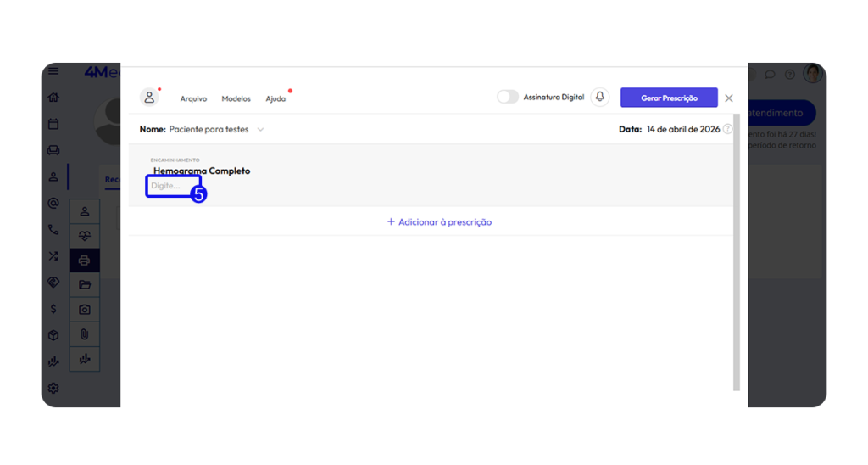Click the notification bell icon
The width and height of the screenshot is (868, 465).
pyautogui.click(x=600, y=98)
